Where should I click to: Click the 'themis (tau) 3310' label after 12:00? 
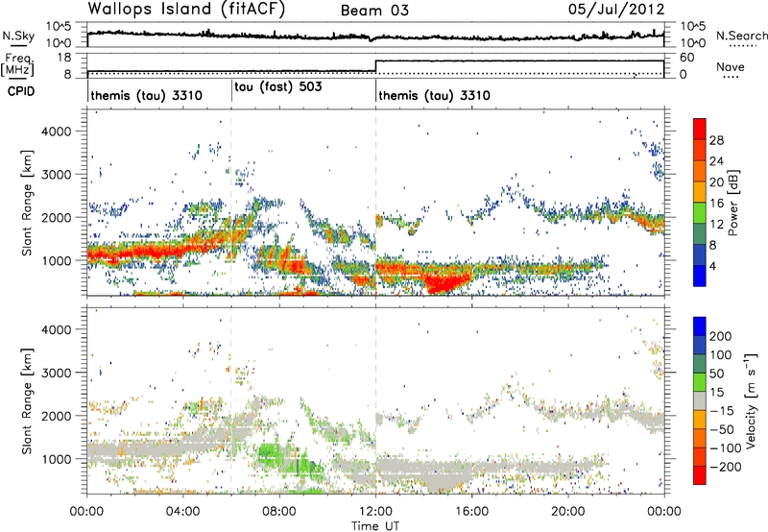pyautogui.click(x=435, y=95)
